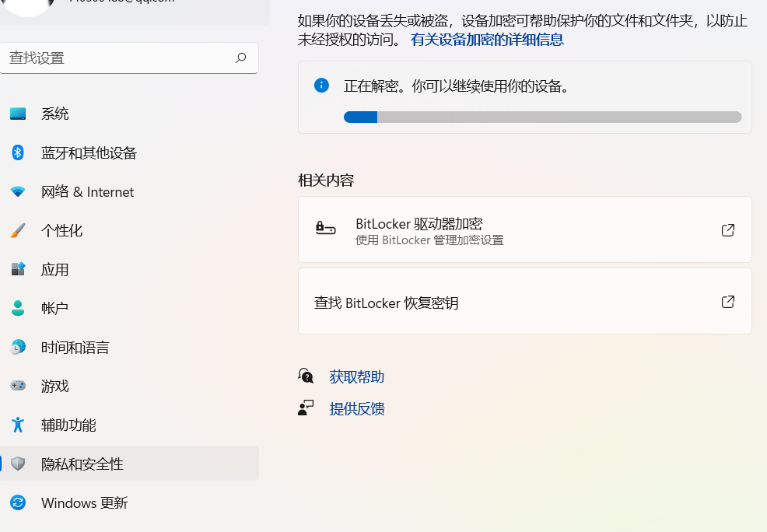Click the 辅助功能 accessibility icon
This screenshot has width=767, height=532.
[x=18, y=425]
